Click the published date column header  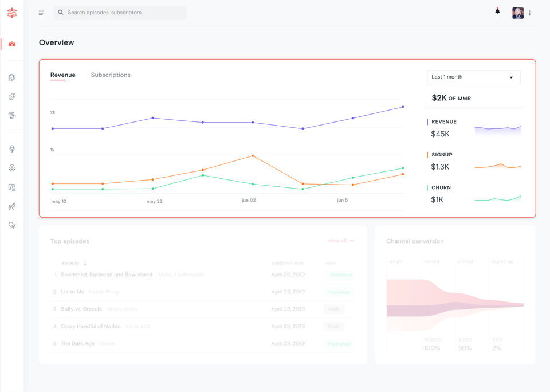(287, 263)
